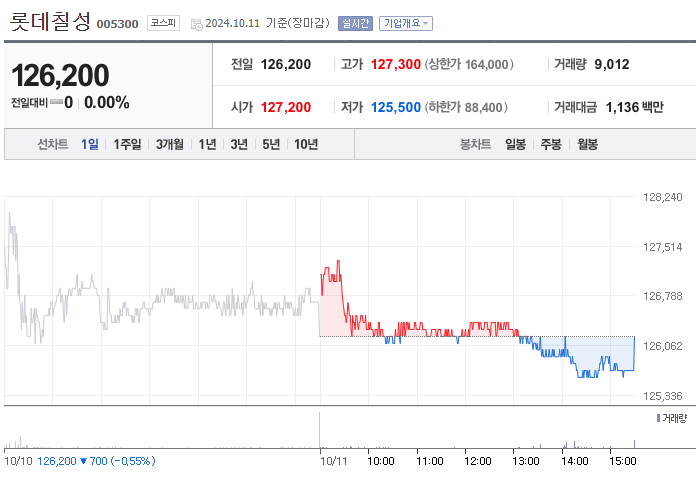The width and height of the screenshot is (696, 481).
Task: Click the 12:00 time axis label
Action: click(478, 461)
